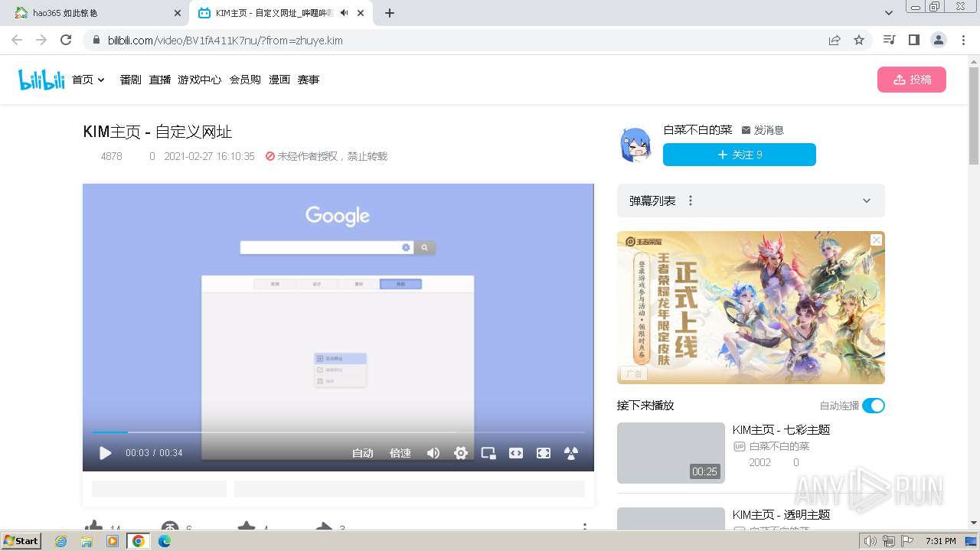The height and width of the screenshot is (551, 980).
Task: Open KIM主页 - 七彩主题 video title
Action: point(781,430)
